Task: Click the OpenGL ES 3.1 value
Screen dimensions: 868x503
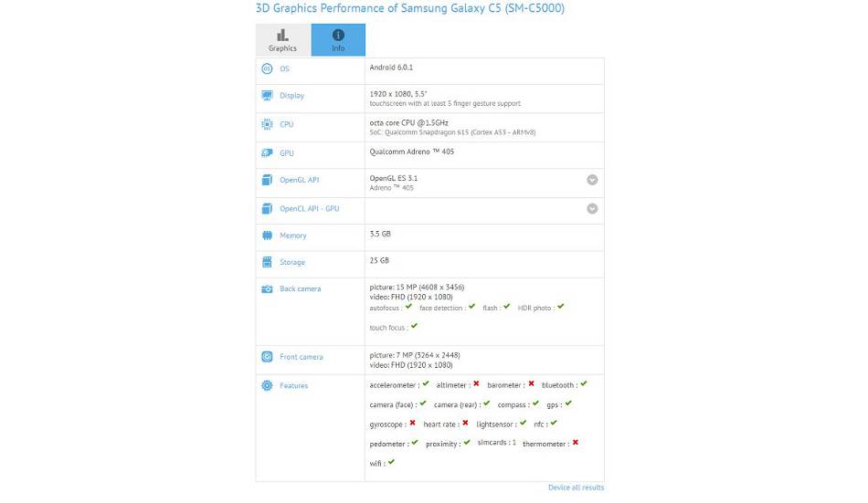Action: coord(394,178)
